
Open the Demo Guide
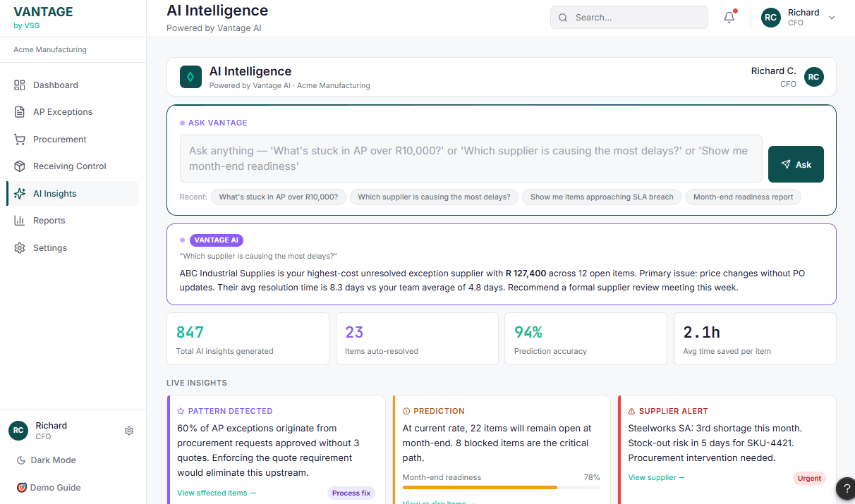tap(49, 487)
